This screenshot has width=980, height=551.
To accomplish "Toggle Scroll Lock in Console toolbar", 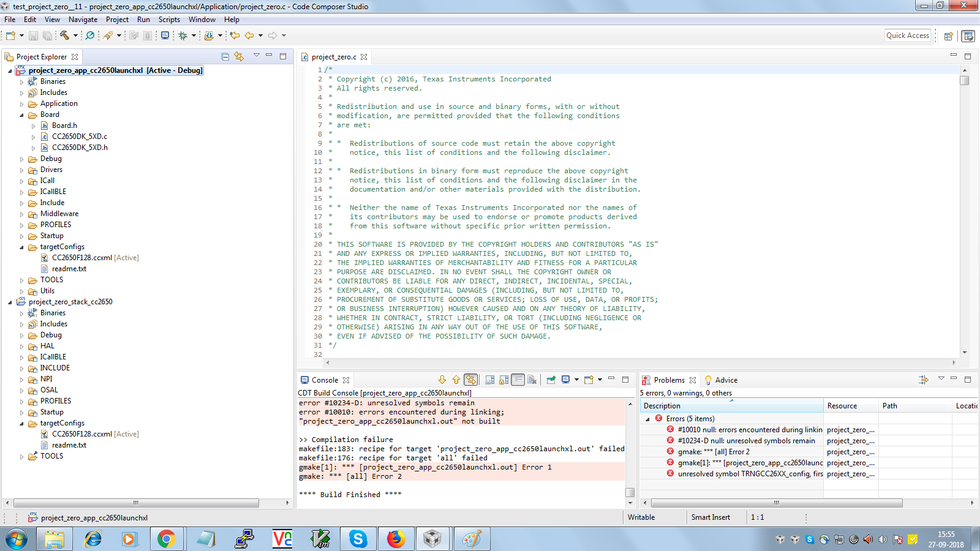I will (x=503, y=380).
